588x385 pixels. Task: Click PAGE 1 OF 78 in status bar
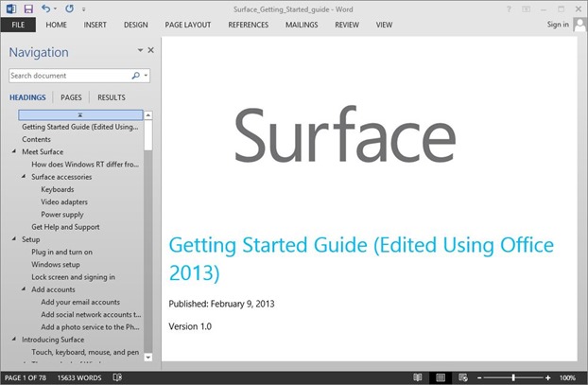26,377
